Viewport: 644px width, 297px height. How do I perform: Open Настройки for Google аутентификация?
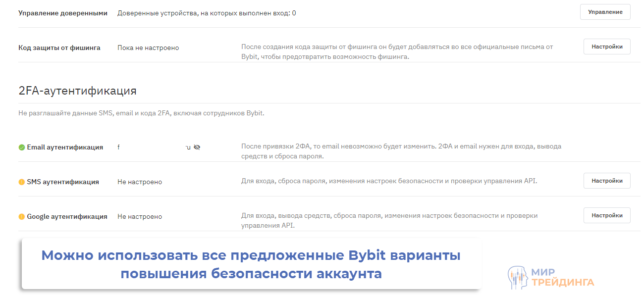[607, 215]
